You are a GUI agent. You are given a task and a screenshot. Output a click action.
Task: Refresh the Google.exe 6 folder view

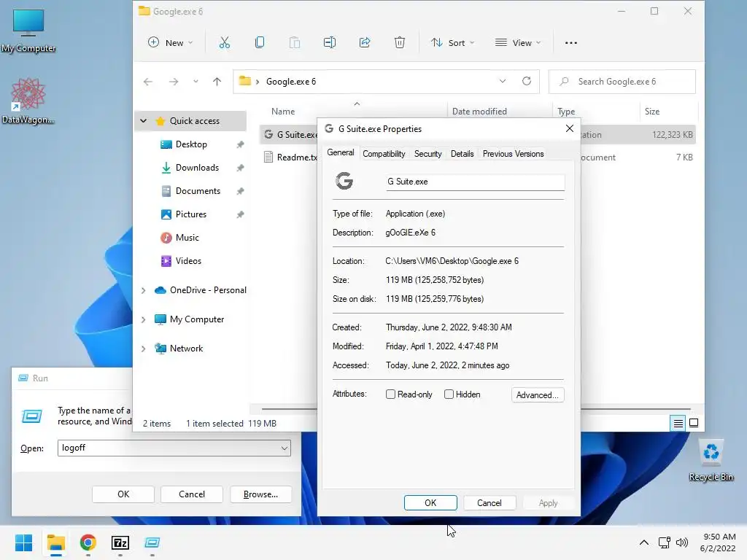pyautogui.click(x=527, y=81)
